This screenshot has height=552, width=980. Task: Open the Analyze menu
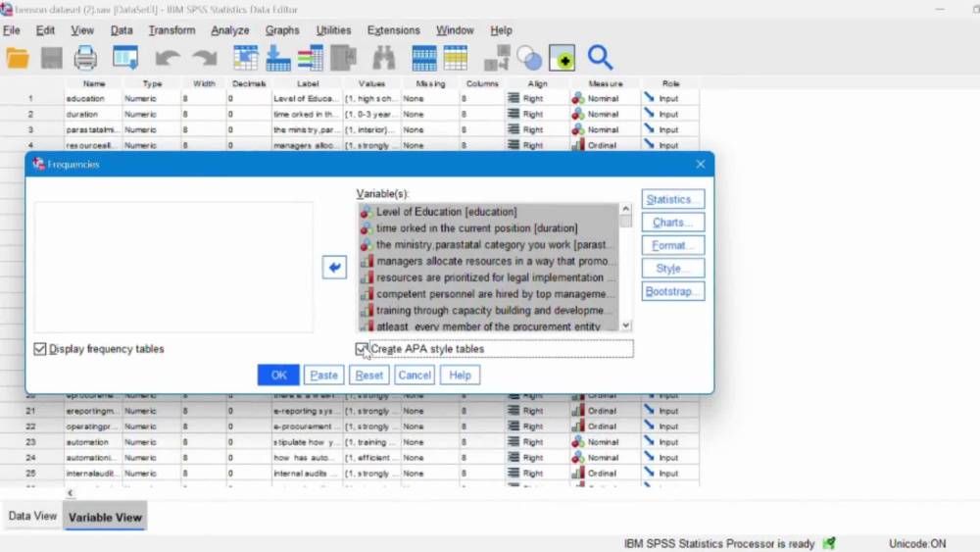(x=230, y=30)
